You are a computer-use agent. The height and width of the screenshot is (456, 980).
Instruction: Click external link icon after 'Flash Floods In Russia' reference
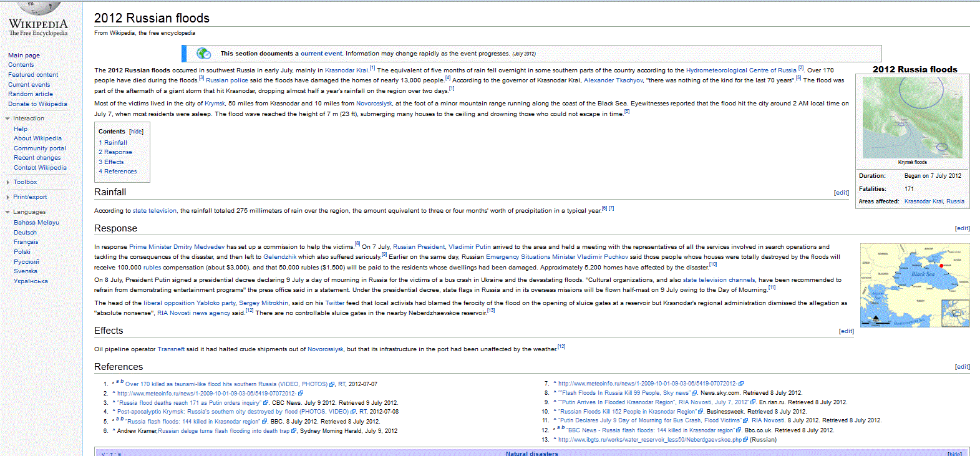(x=694, y=393)
